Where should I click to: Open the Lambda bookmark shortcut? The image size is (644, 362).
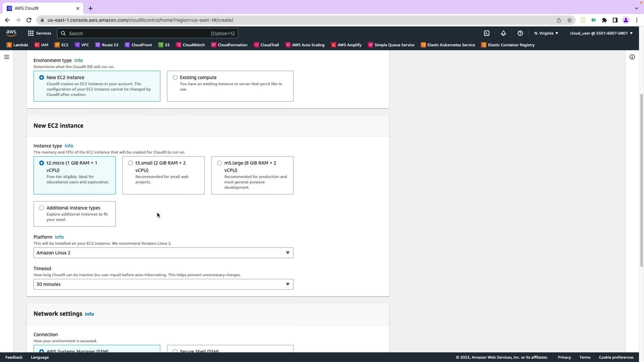(x=17, y=45)
